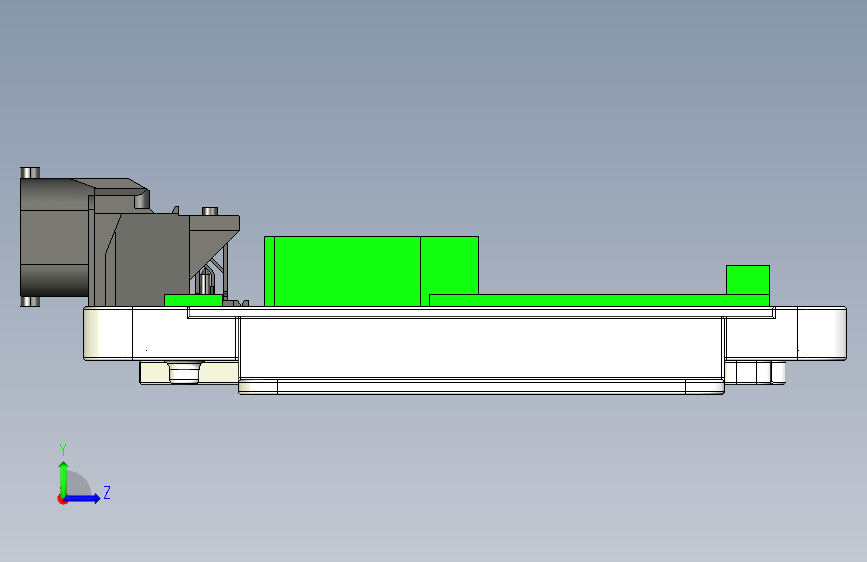Select the thin long green plate
The image size is (867, 562).
599,300
